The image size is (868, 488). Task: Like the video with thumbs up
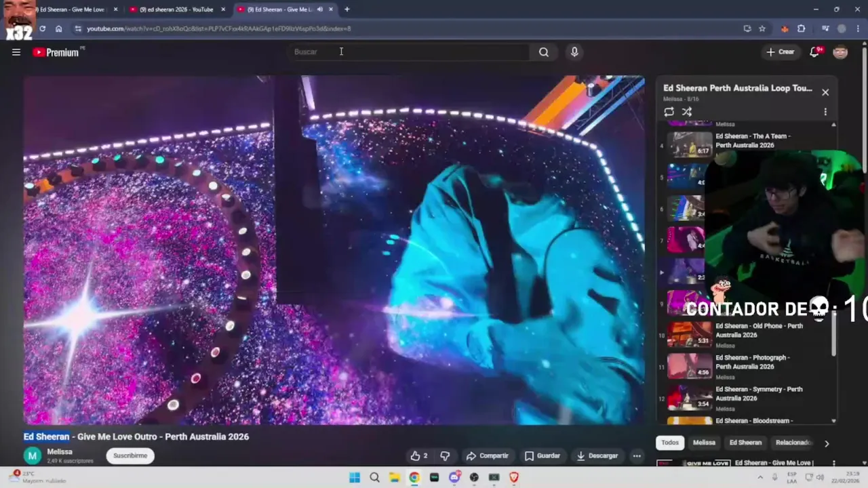click(419, 456)
